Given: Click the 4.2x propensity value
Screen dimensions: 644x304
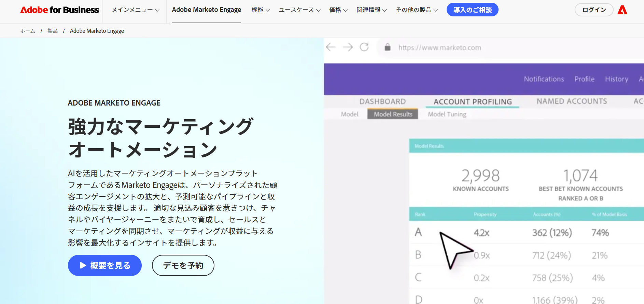Looking at the screenshot, I should 481,233.
